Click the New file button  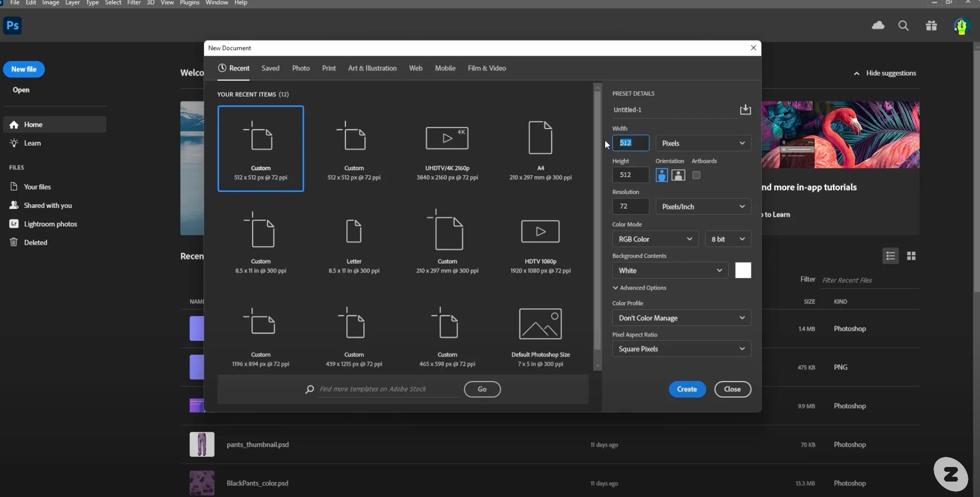tap(24, 69)
